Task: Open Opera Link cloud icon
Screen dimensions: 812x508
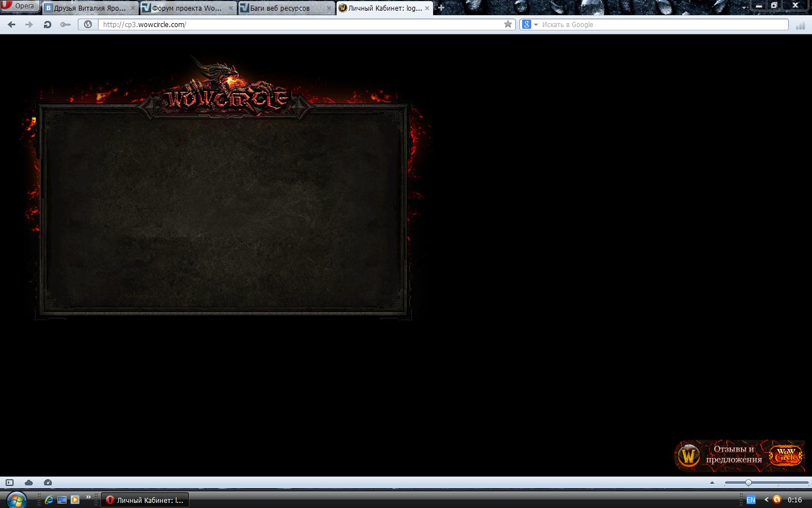Action: pyautogui.click(x=29, y=483)
